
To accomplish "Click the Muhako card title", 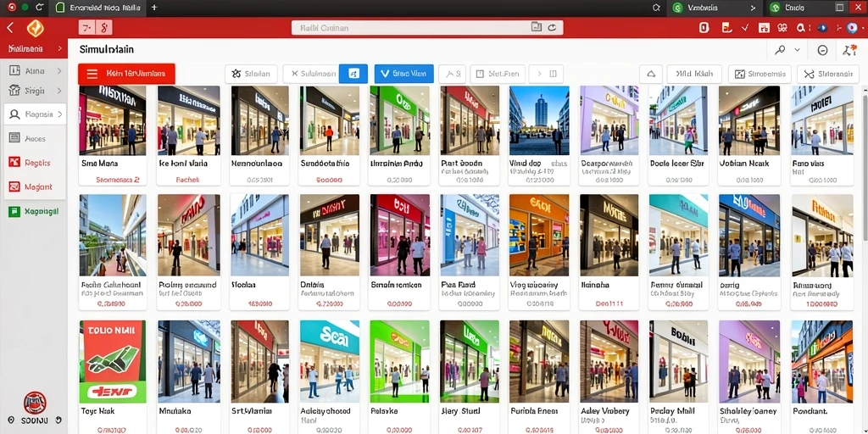I will point(175,411).
